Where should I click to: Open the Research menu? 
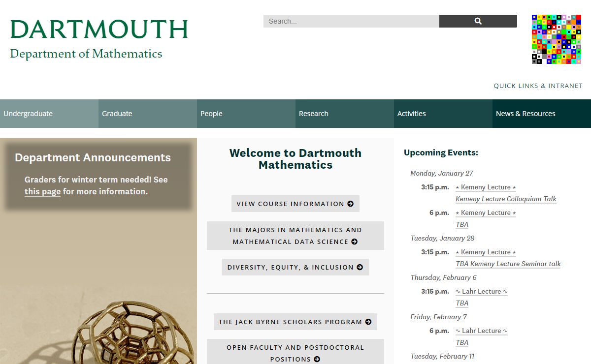click(345, 114)
